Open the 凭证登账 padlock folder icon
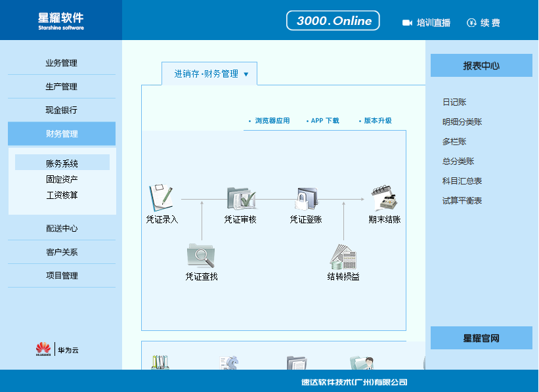This screenshot has height=392, width=539. pos(306,198)
